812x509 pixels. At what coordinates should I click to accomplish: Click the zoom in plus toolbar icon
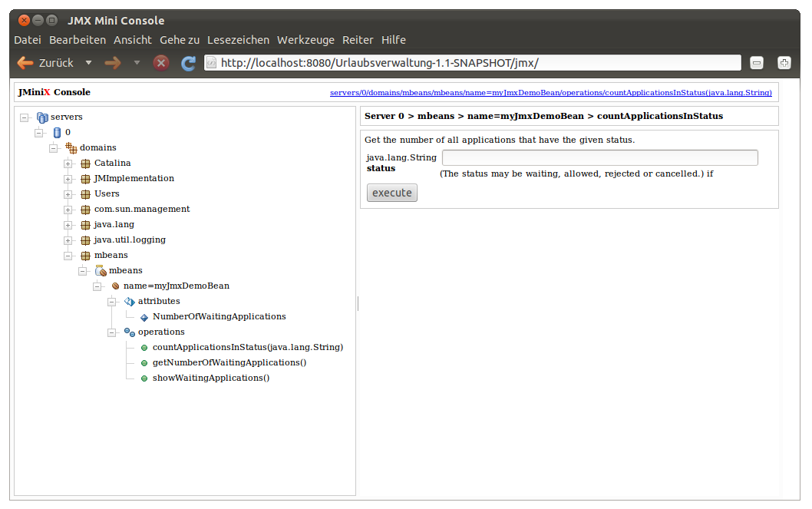[784, 63]
